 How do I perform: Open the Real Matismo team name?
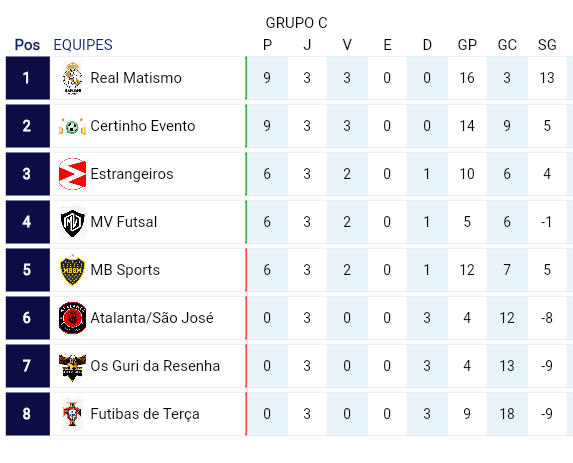click(136, 78)
